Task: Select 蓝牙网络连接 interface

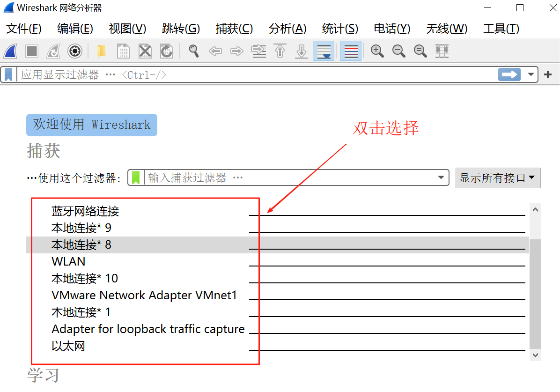Action: click(278, 211)
